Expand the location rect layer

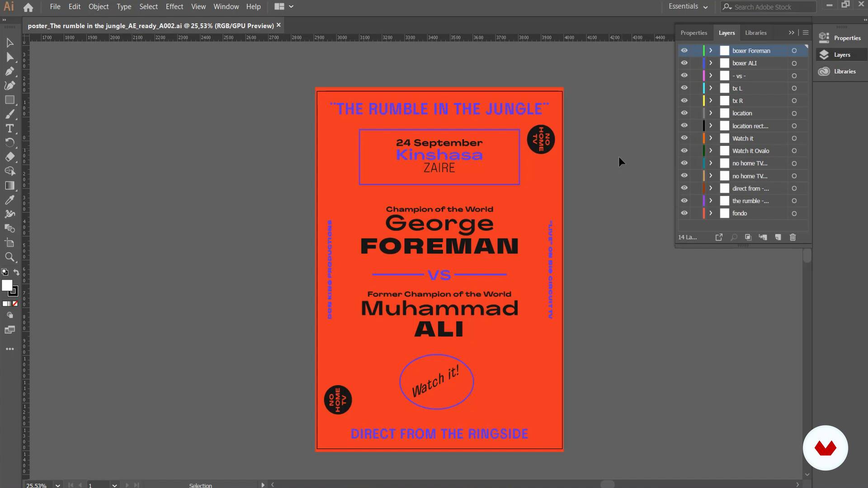711,126
